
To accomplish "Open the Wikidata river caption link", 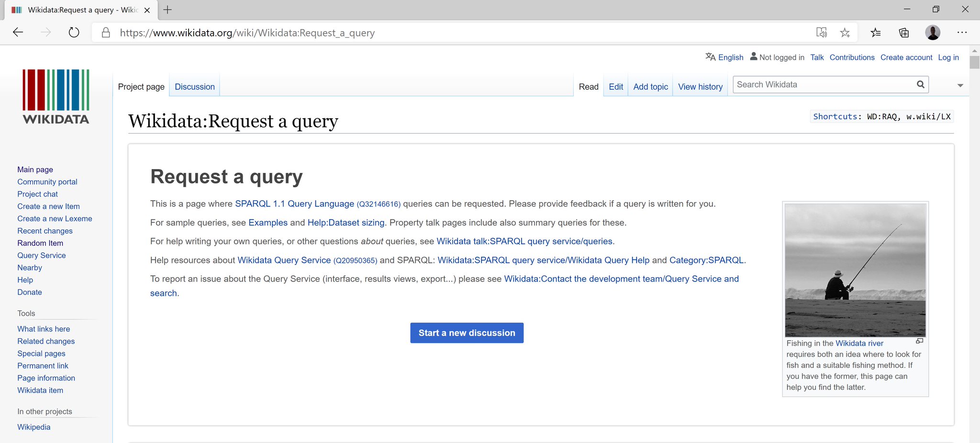I will coord(859,343).
